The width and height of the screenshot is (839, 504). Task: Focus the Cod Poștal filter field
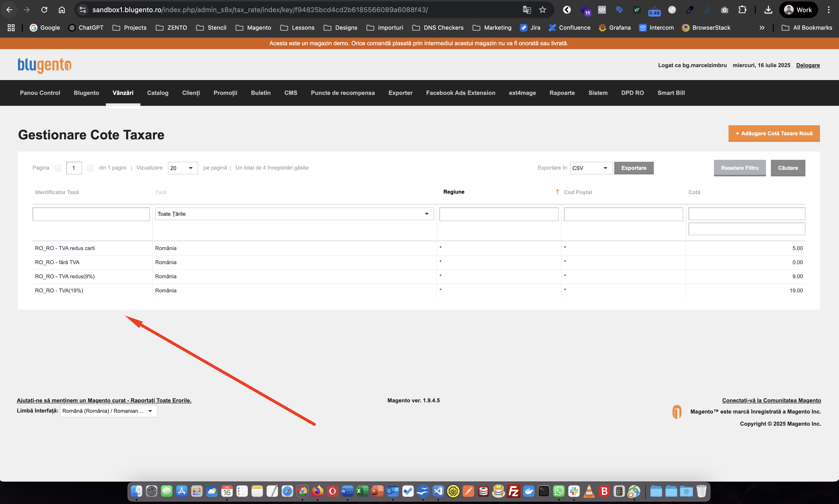coord(623,214)
